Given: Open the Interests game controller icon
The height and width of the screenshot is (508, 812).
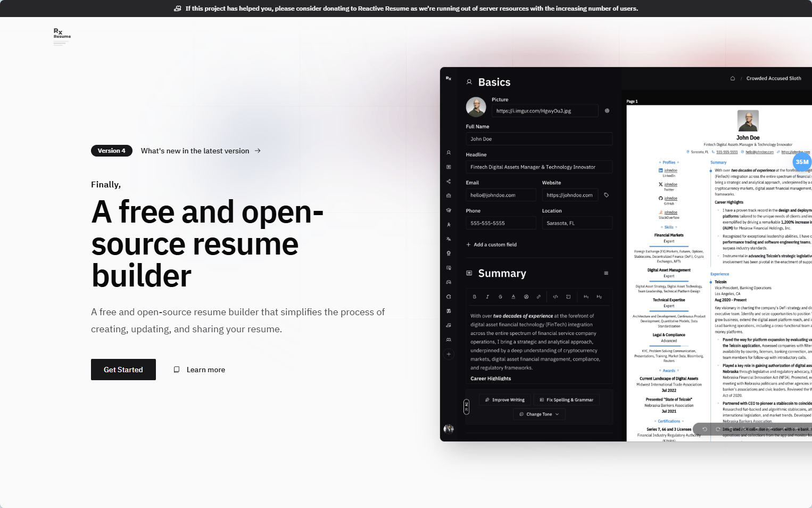Looking at the screenshot, I should (x=449, y=282).
